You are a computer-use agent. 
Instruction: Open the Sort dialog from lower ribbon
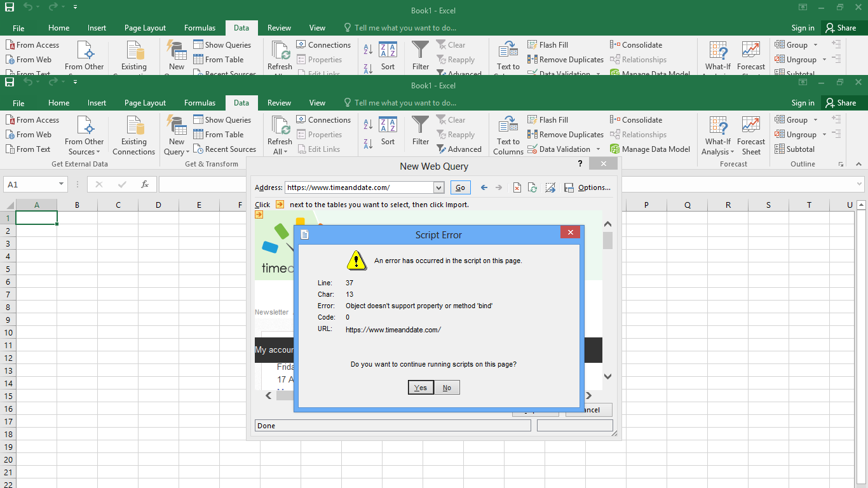[388, 130]
